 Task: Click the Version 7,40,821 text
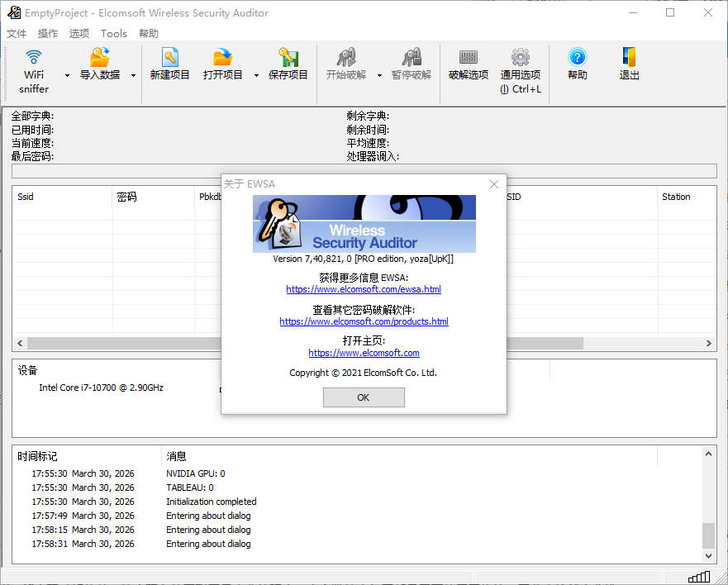(x=364, y=259)
